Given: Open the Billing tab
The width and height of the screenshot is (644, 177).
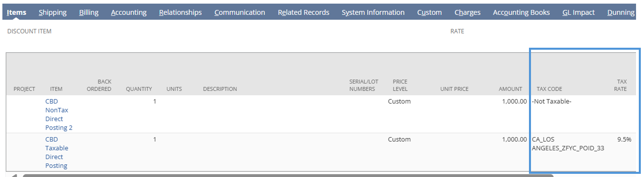Looking at the screenshot, I should [x=89, y=12].
